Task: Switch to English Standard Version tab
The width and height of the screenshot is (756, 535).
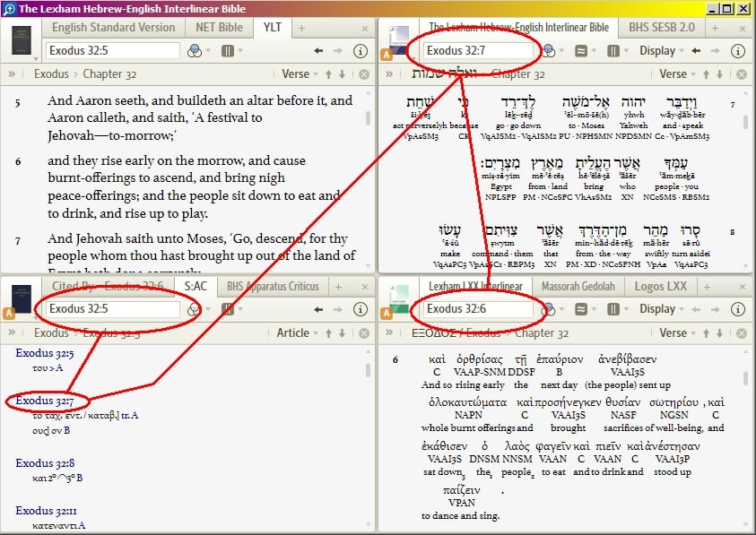Action: pos(114,28)
